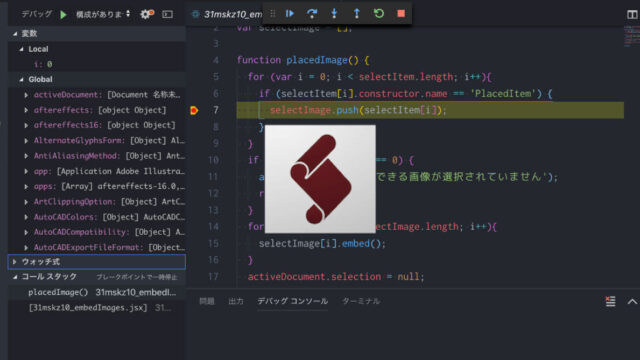This screenshot has height=360, width=640.
Task: Restart the debug session
Action: 379,13
